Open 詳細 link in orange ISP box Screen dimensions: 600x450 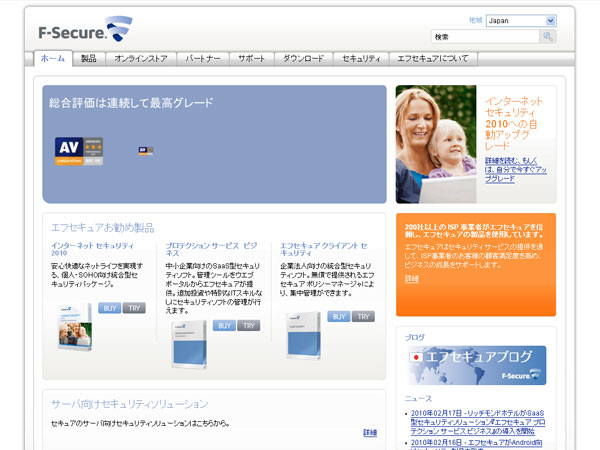click(x=413, y=279)
